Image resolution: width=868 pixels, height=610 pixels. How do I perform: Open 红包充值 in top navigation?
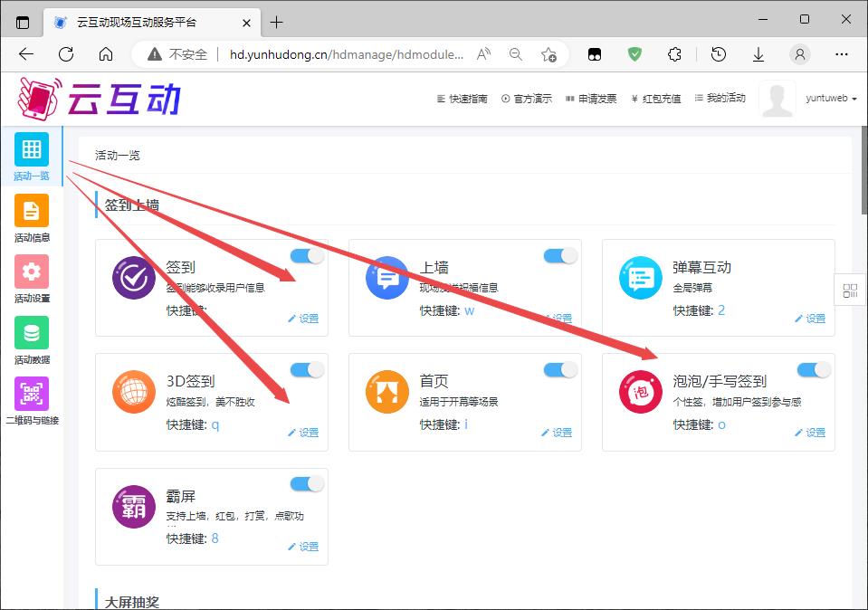click(x=656, y=99)
